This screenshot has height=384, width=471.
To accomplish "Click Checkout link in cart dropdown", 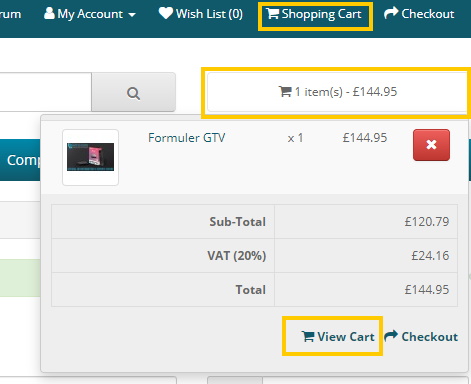I will point(421,336).
